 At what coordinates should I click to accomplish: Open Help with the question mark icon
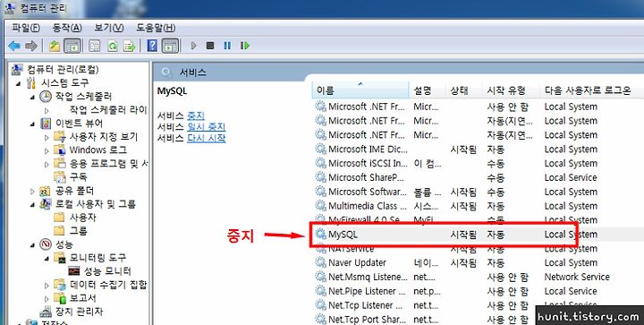(x=152, y=46)
